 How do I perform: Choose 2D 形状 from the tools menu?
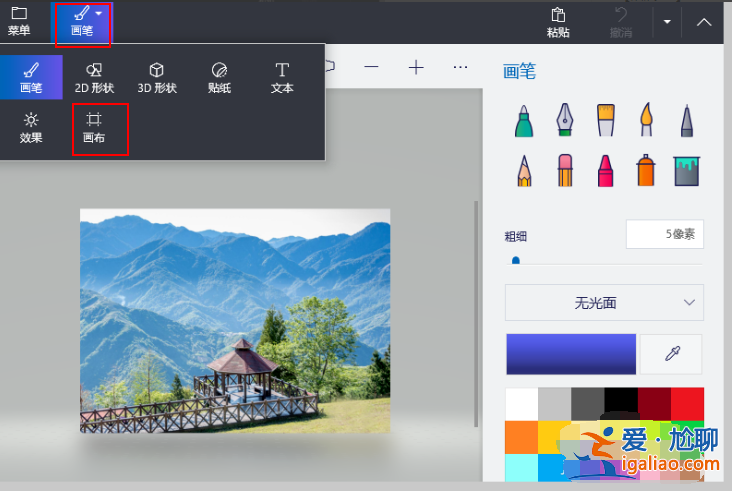coord(94,78)
